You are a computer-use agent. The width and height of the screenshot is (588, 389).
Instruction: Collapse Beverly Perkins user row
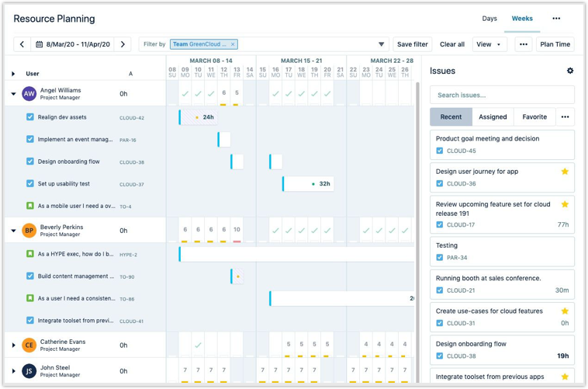click(x=13, y=231)
